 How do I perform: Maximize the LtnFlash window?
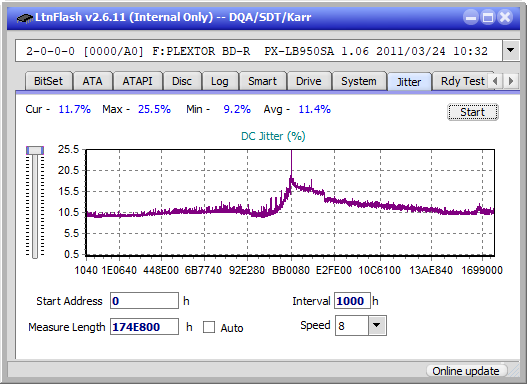pos(488,17)
